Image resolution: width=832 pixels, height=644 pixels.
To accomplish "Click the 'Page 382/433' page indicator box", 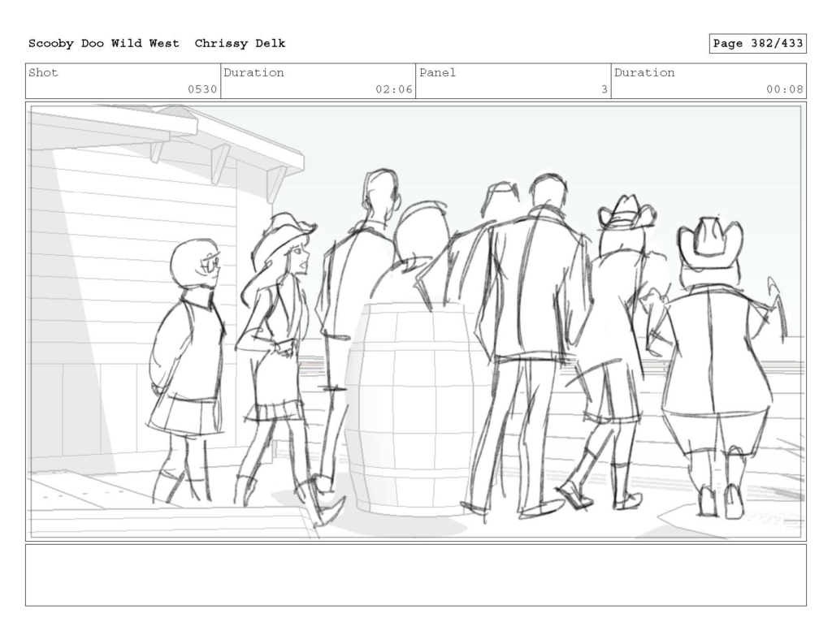I will pyautogui.click(x=757, y=44).
